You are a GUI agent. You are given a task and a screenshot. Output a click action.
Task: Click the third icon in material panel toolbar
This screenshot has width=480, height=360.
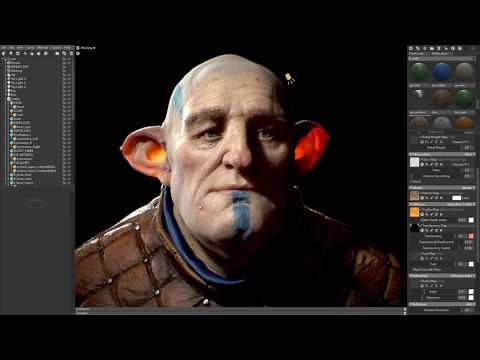pyautogui.click(x=425, y=48)
